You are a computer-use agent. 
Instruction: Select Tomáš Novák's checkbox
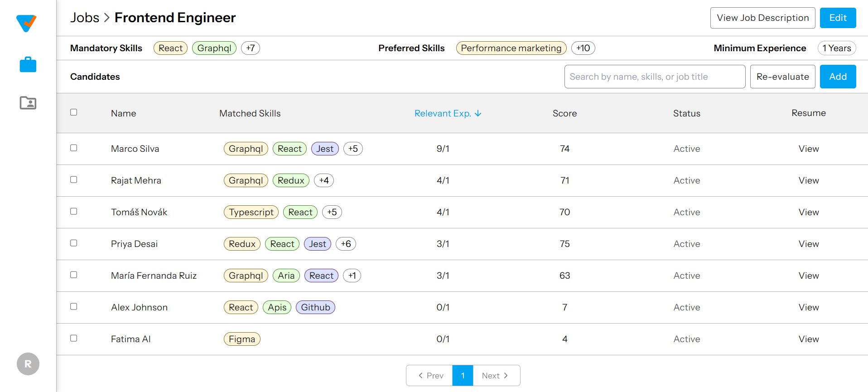click(74, 211)
